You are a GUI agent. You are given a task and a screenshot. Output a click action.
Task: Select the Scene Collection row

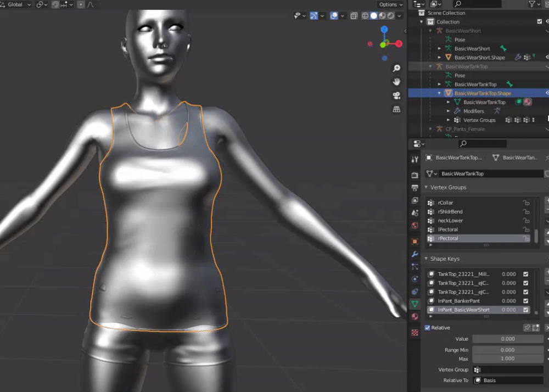point(446,13)
